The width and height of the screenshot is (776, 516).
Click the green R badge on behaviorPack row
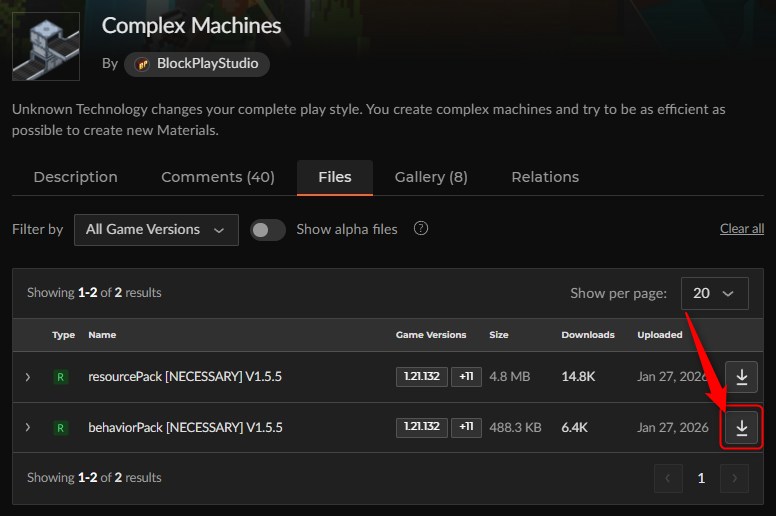pyautogui.click(x=60, y=427)
